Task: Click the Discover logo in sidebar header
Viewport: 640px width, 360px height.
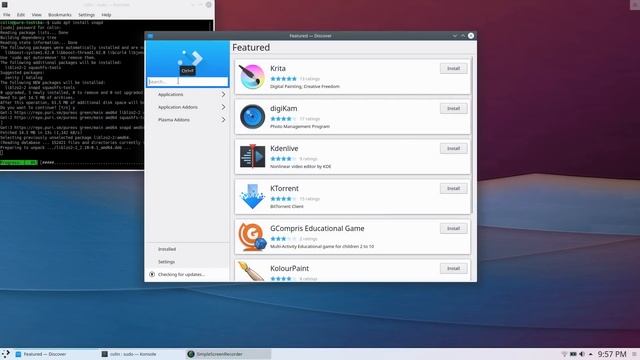Action: tap(190, 58)
